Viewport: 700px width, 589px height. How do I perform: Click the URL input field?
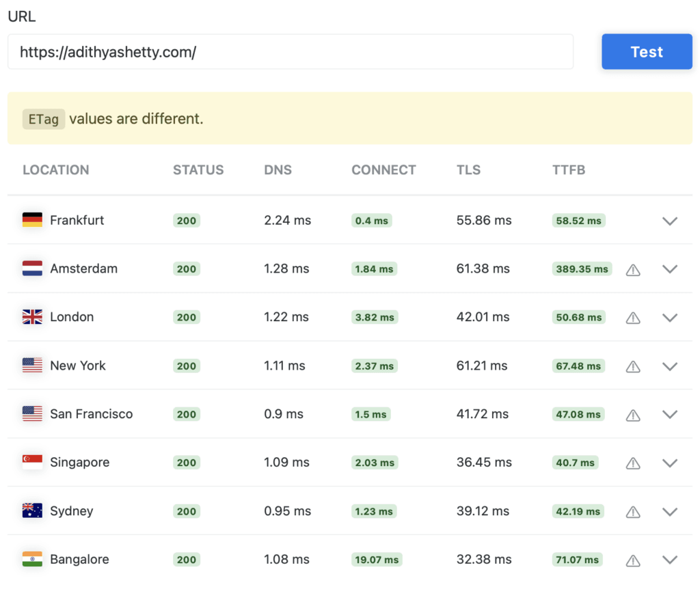(x=290, y=52)
